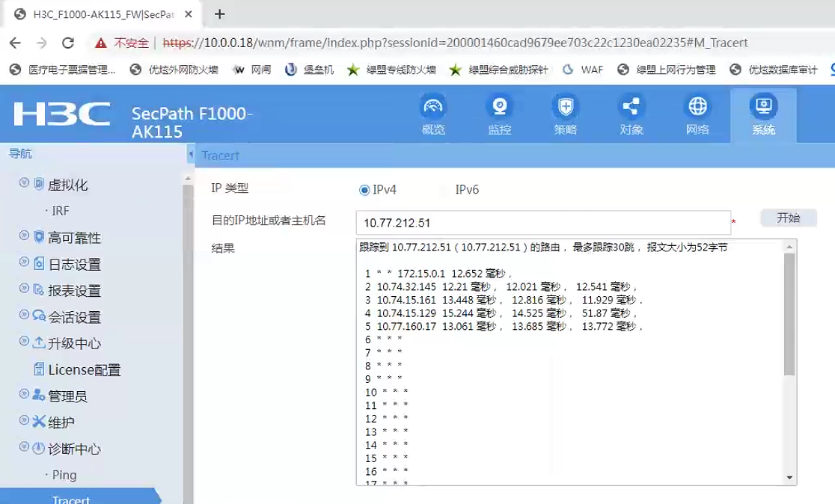This screenshot has height=504, width=835.
Task: Reload the page with refresh icon
Action: tap(68, 43)
